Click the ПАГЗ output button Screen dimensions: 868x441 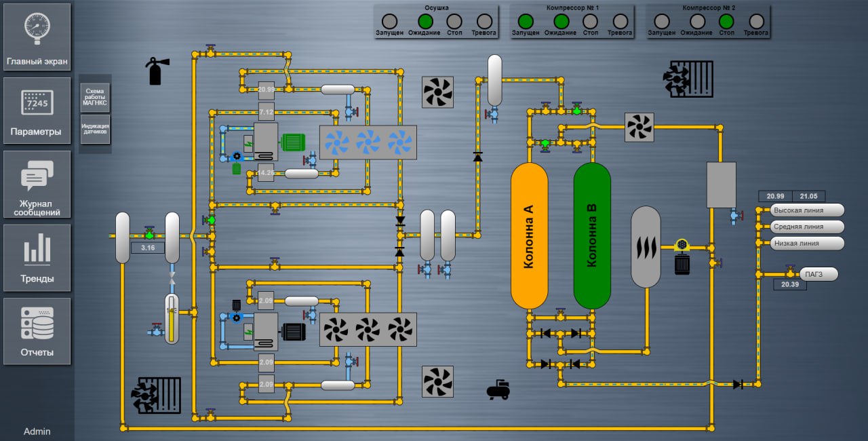point(818,274)
